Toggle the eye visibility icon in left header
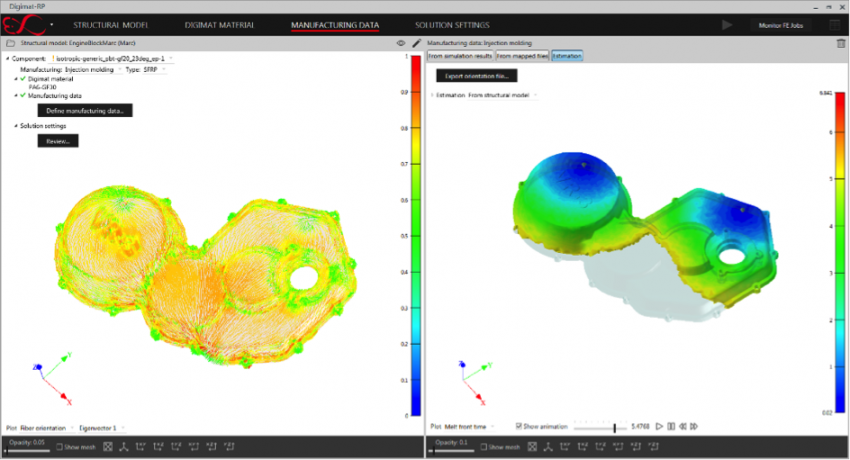 point(401,43)
